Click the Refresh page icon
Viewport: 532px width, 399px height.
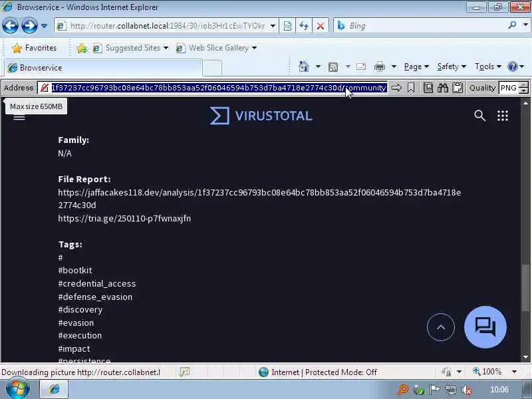(x=304, y=26)
